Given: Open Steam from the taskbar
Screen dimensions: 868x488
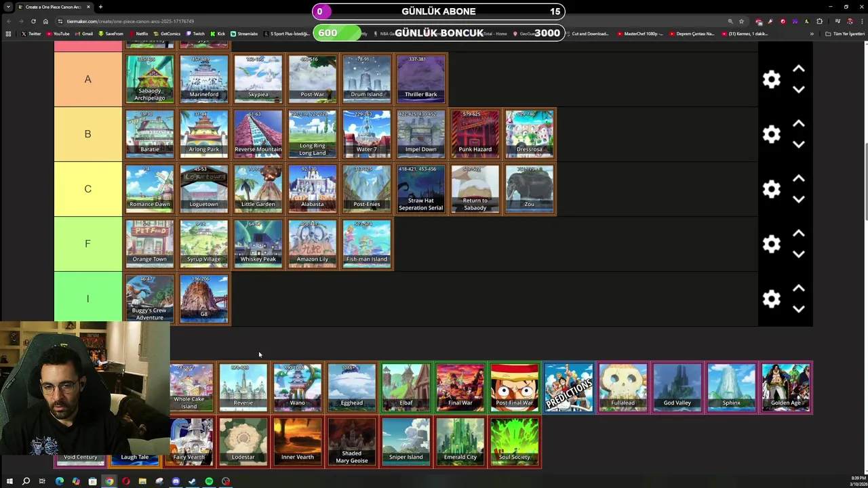Looking at the screenshot, I should [192, 481].
